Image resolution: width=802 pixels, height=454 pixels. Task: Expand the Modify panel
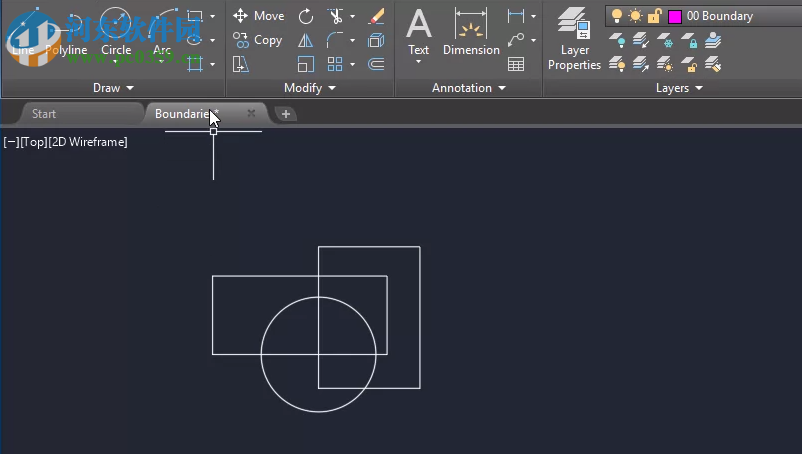[x=310, y=88]
